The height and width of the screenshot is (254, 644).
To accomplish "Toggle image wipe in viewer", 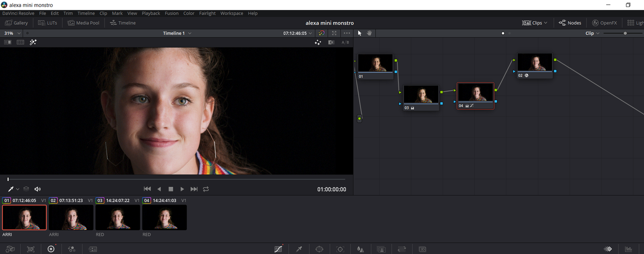I will [8, 42].
